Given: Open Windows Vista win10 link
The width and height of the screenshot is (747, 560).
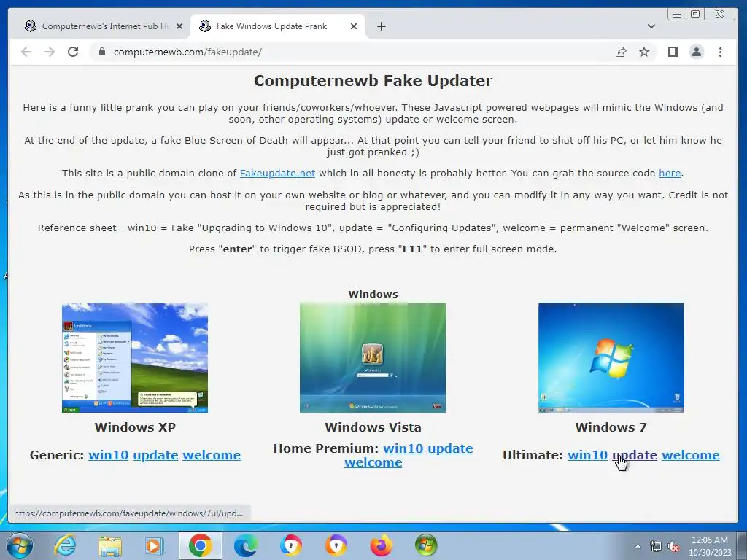Looking at the screenshot, I should coord(403,448).
